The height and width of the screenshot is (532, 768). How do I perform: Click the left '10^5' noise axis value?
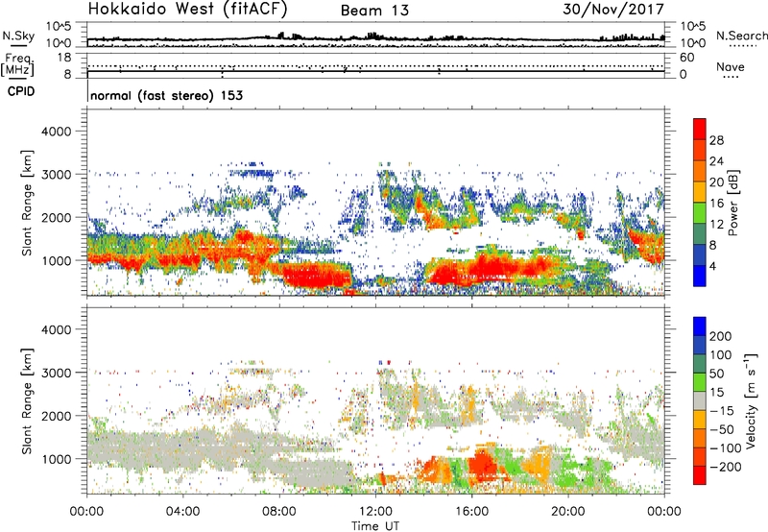pyautogui.click(x=59, y=26)
